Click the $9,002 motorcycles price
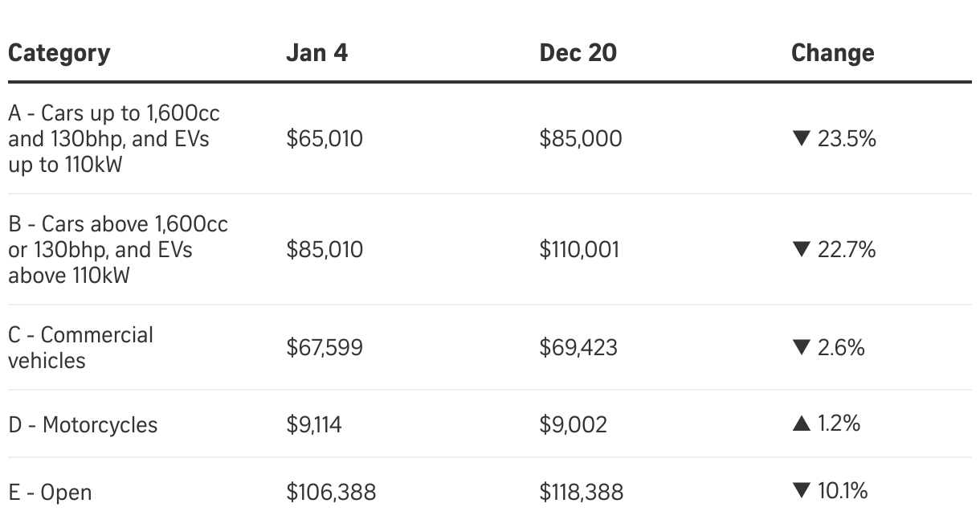The width and height of the screenshot is (980, 532). pos(573,424)
